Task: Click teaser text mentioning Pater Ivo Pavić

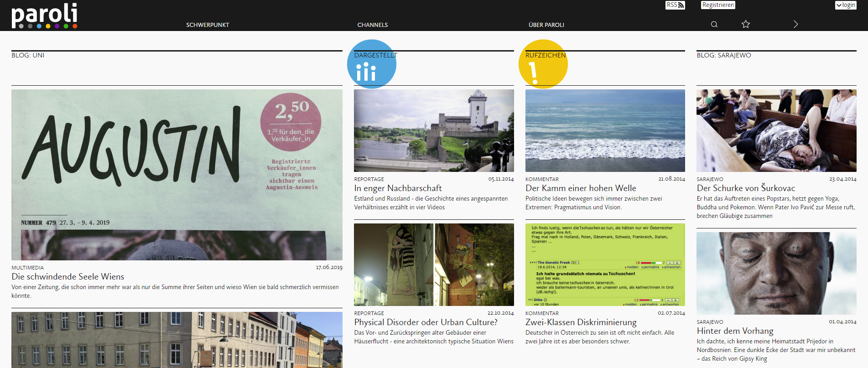Action: tap(776, 207)
